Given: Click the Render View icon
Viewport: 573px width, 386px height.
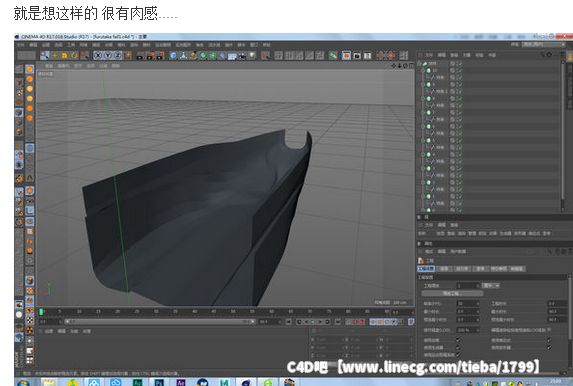Looking at the screenshot, I should 140,56.
